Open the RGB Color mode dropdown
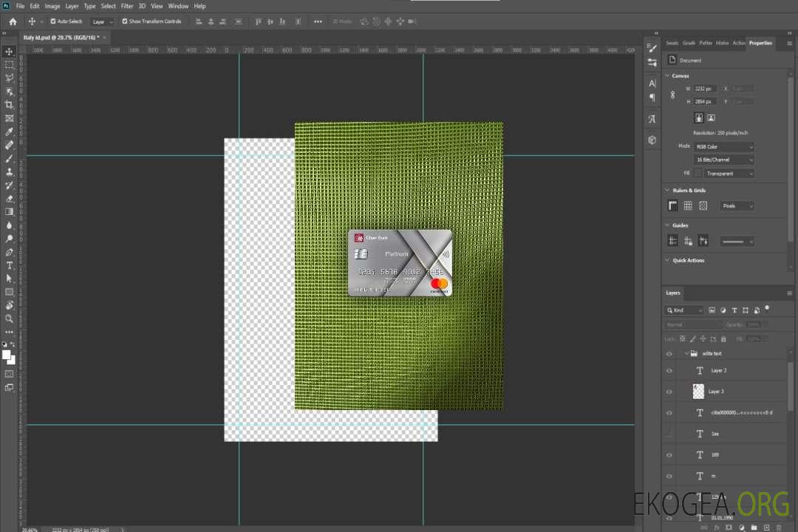The image size is (798, 532). click(x=724, y=146)
